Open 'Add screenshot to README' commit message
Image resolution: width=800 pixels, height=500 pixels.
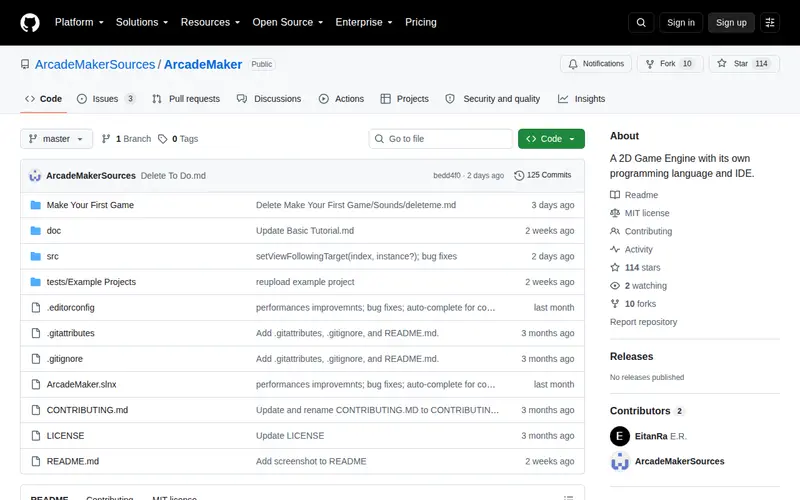311,461
